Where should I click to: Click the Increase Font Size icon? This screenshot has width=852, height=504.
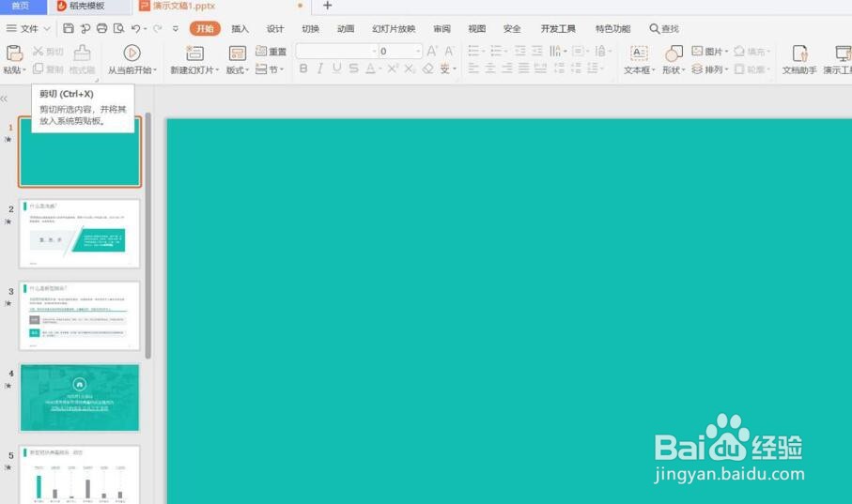tap(432, 51)
